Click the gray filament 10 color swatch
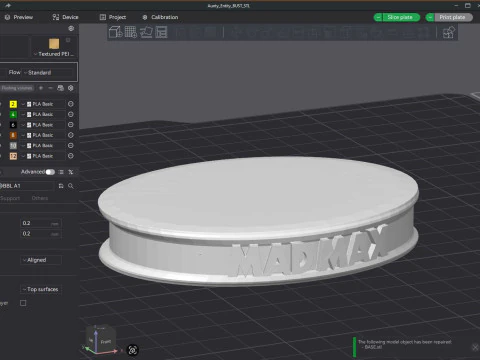 tap(13, 145)
